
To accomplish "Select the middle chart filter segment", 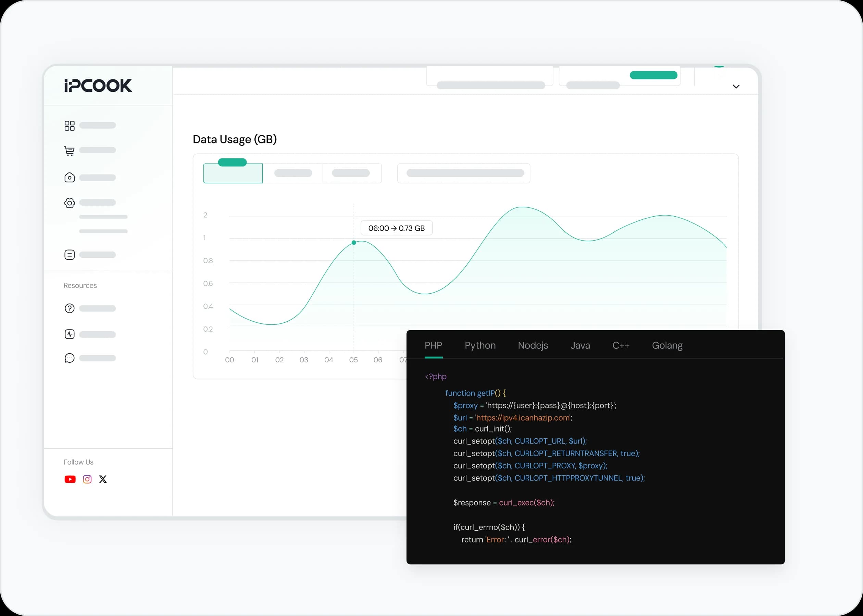I will pyautogui.click(x=292, y=174).
